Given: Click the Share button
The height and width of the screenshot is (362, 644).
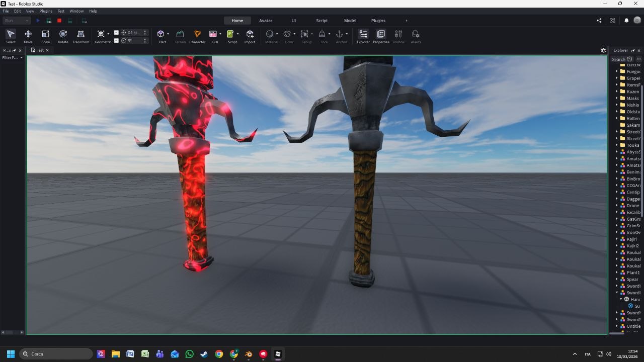Looking at the screenshot, I should (599, 21).
